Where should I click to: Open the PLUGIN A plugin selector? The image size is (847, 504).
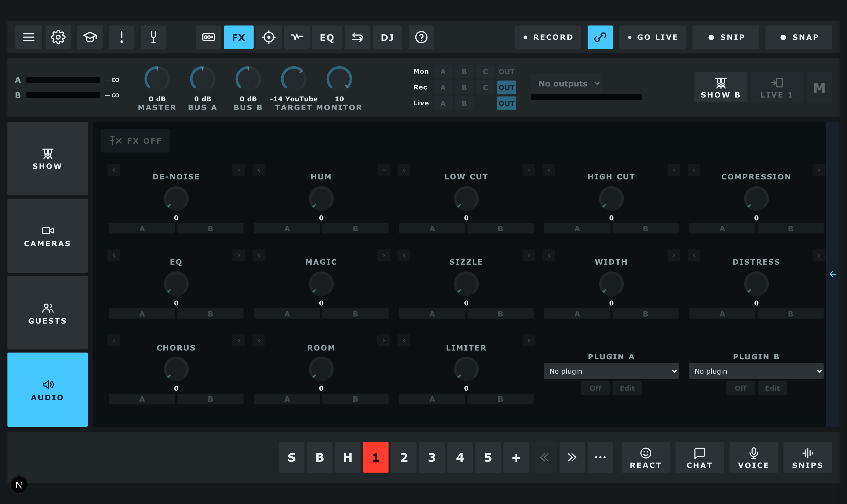click(611, 371)
